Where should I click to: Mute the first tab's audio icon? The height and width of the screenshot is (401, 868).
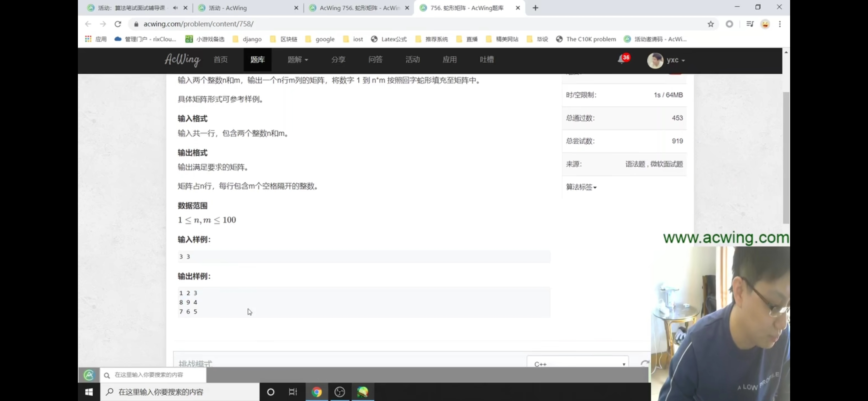[175, 8]
